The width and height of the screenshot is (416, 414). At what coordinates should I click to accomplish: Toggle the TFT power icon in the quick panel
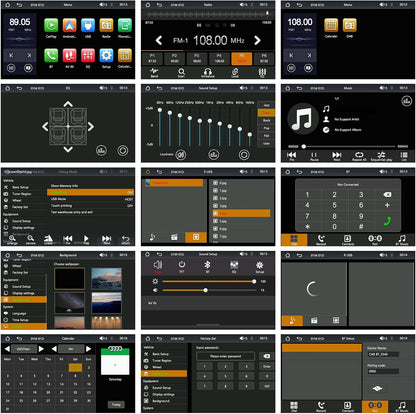tap(182, 266)
